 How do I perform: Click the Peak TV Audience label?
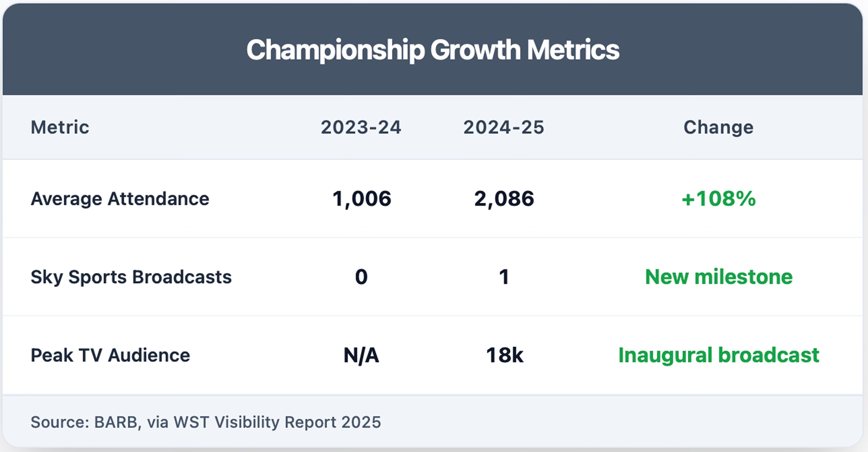tap(111, 355)
